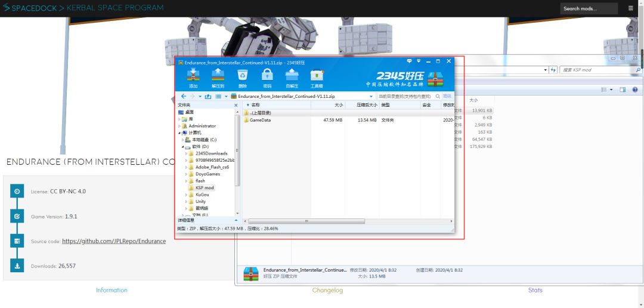Select the Adobe_Flash_cs6 folder in tree
This screenshot has height=308, width=644.
(x=212, y=167)
